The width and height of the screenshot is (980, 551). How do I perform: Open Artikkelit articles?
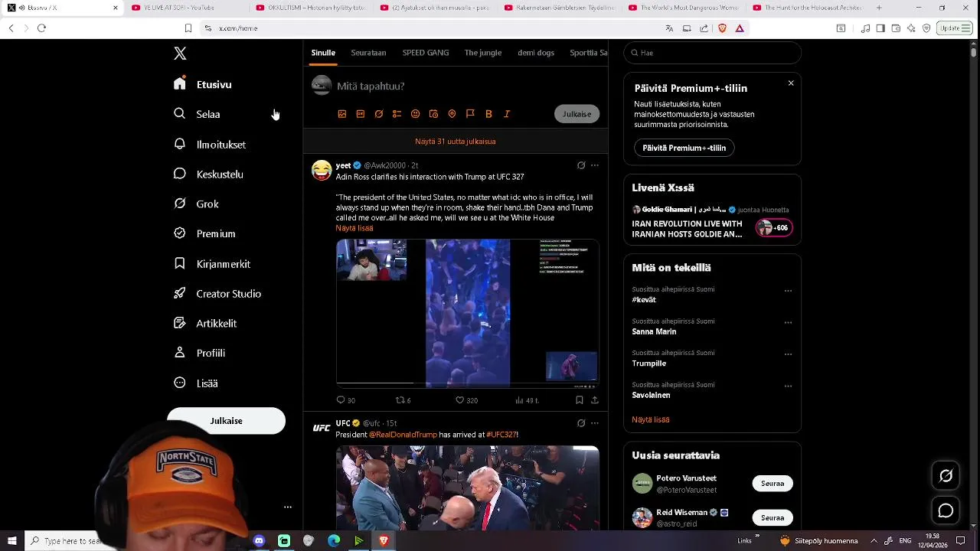click(x=205, y=323)
